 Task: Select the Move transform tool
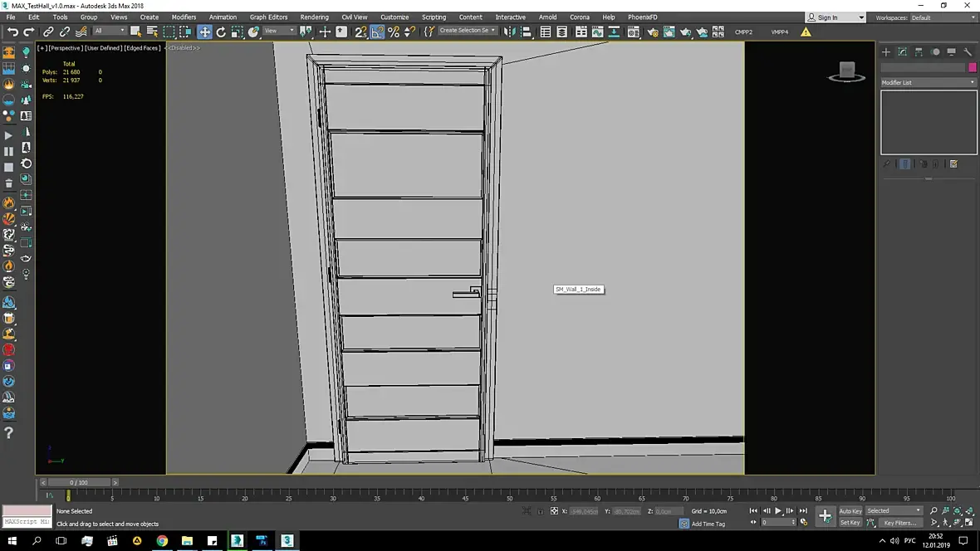[204, 32]
